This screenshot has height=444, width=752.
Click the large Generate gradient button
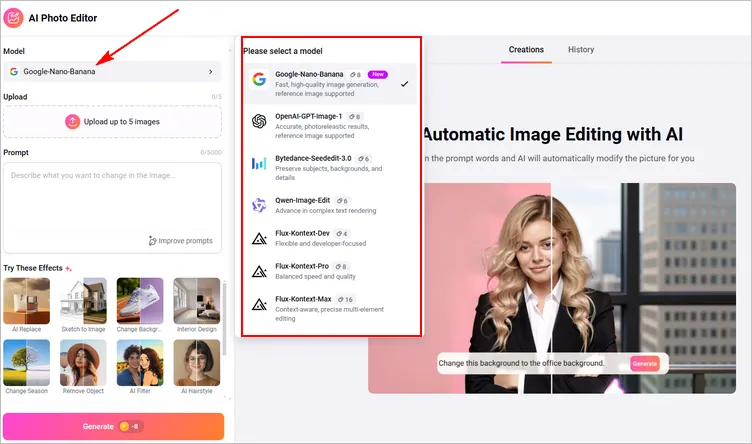[113, 426]
